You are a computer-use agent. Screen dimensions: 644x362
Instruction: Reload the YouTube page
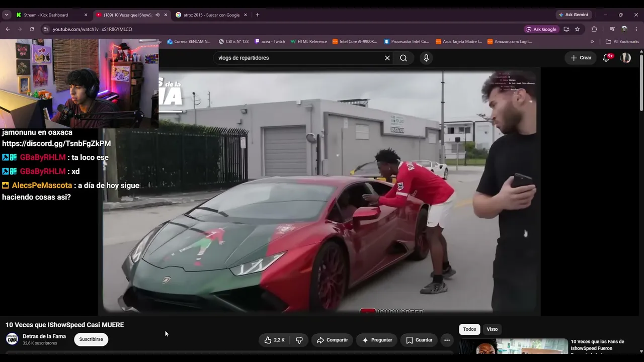(32, 29)
